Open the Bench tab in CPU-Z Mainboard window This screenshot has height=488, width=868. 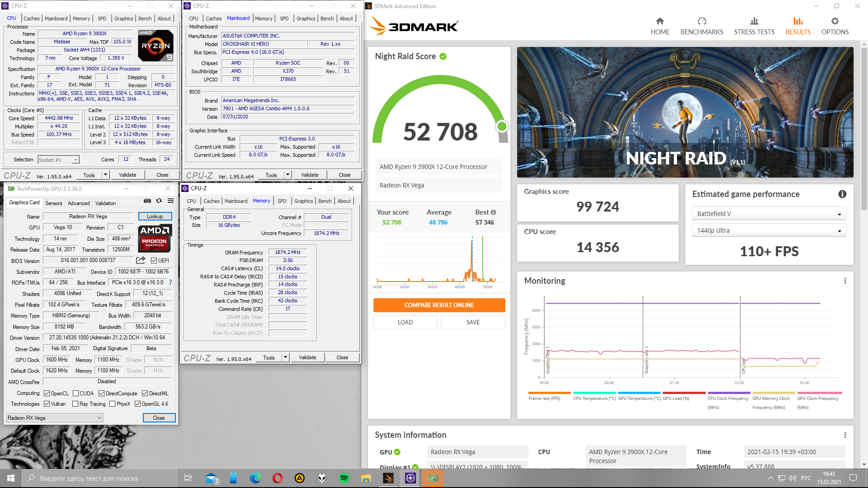tap(327, 19)
